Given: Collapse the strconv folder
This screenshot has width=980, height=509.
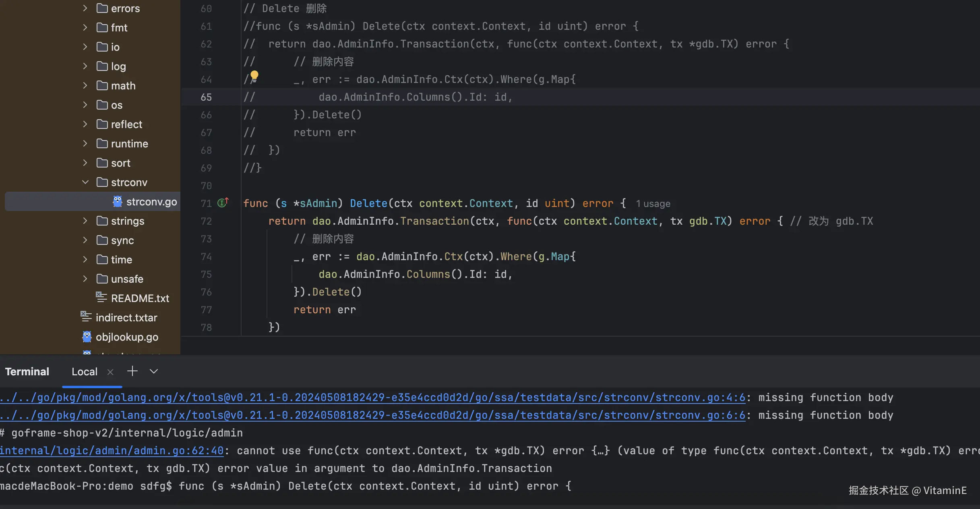Looking at the screenshot, I should (85, 182).
